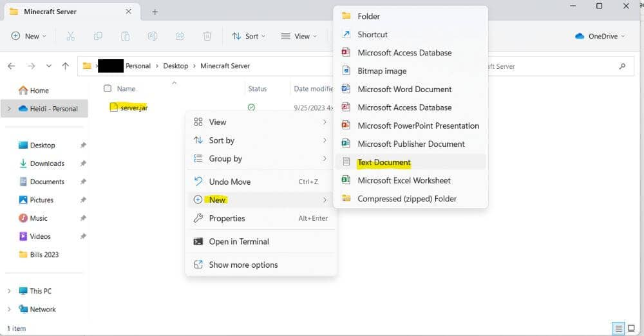Create a new Microsoft PowerPoint Presentation

point(411,126)
